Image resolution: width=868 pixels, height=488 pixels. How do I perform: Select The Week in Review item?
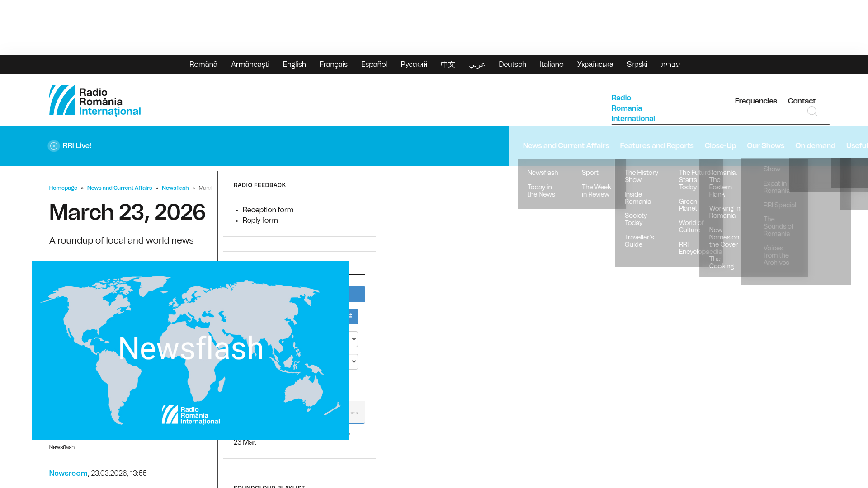[596, 191]
